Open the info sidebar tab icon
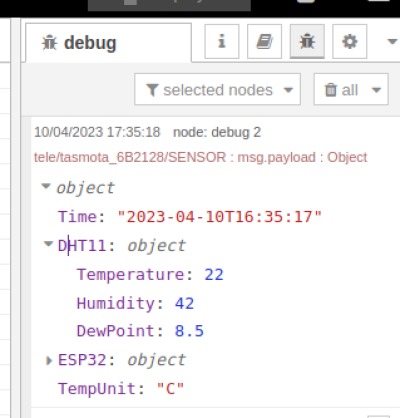Viewport: 400px width, 418px height. [222, 42]
